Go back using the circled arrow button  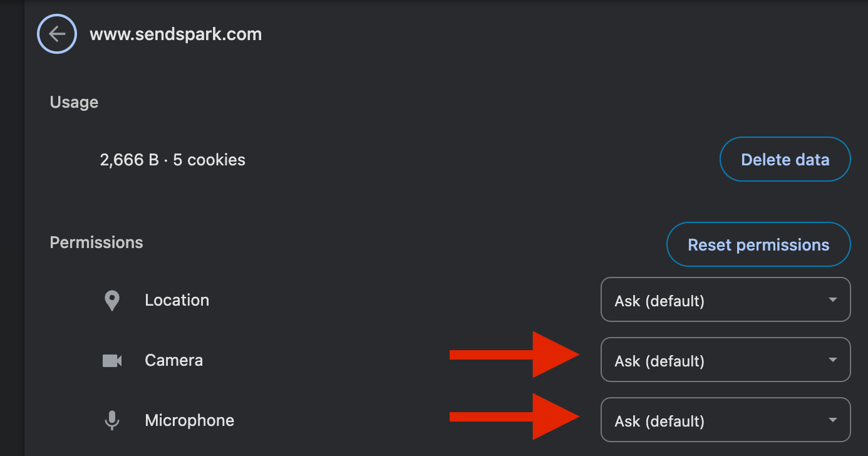point(57,34)
